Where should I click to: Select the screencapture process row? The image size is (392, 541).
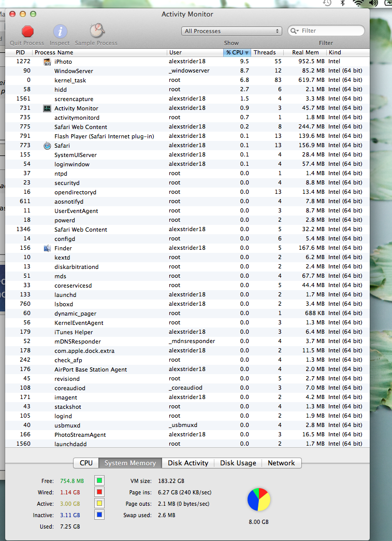[187, 98]
